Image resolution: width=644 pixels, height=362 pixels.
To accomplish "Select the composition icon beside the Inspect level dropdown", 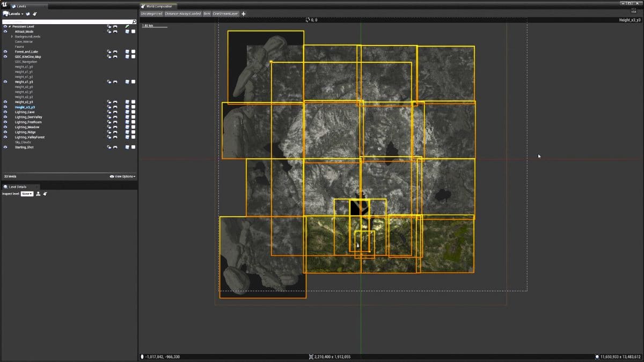I will tap(38, 194).
